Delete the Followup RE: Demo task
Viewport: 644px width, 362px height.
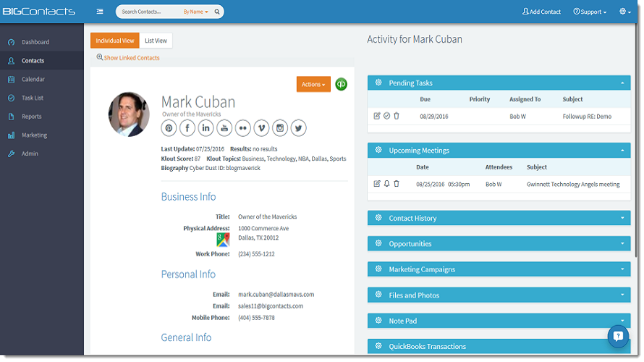click(x=397, y=117)
